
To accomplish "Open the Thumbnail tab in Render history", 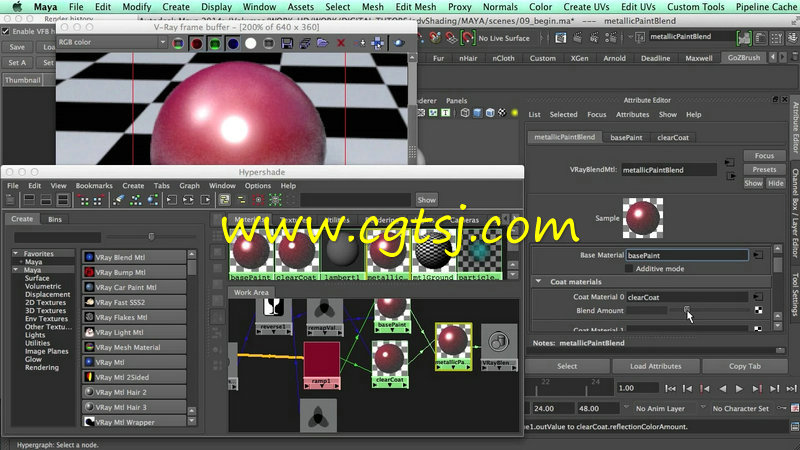I will [22, 80].
